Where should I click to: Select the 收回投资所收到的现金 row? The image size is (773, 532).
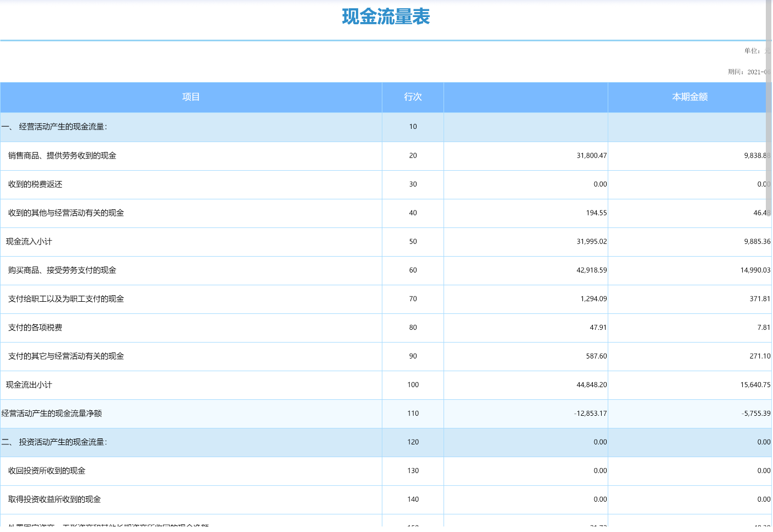[x=386, y=471]
